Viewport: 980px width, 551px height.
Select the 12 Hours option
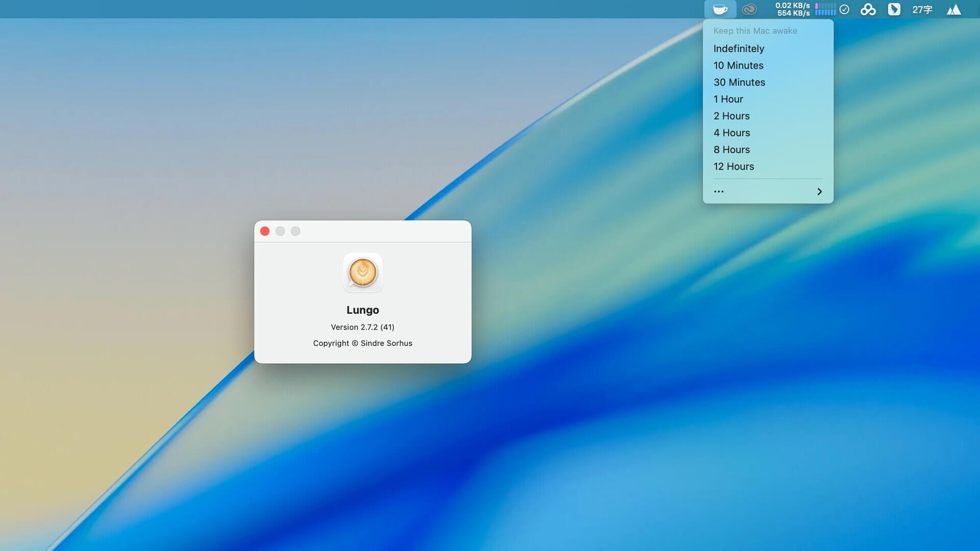[x=733, y=166]
